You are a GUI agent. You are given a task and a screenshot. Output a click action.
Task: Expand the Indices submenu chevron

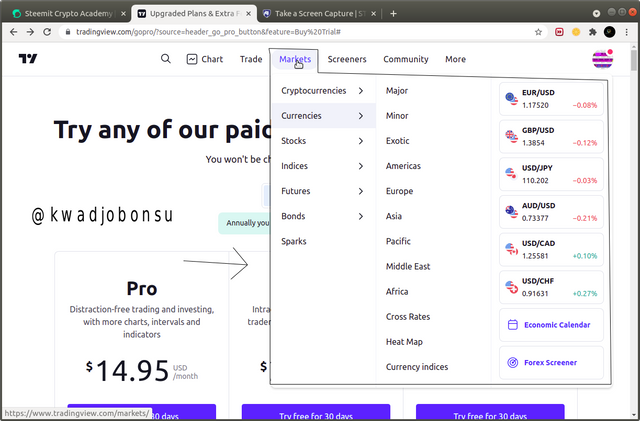point(361,166)
